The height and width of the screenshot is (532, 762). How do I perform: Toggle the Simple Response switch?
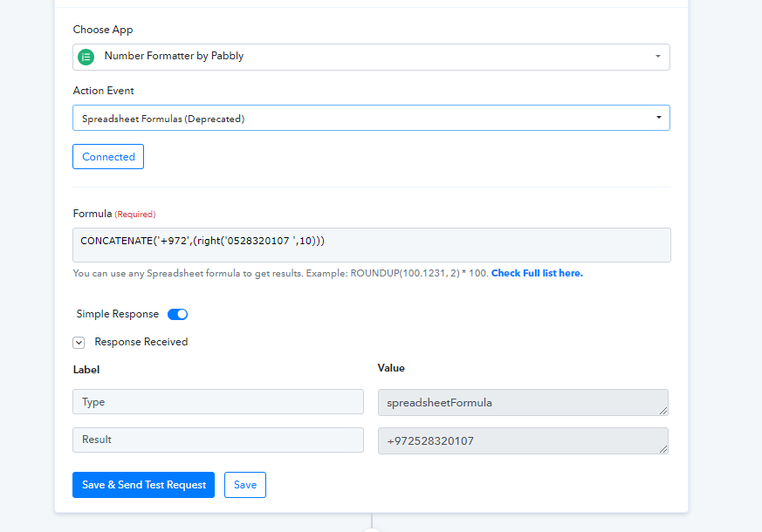(x=177, y=314)
